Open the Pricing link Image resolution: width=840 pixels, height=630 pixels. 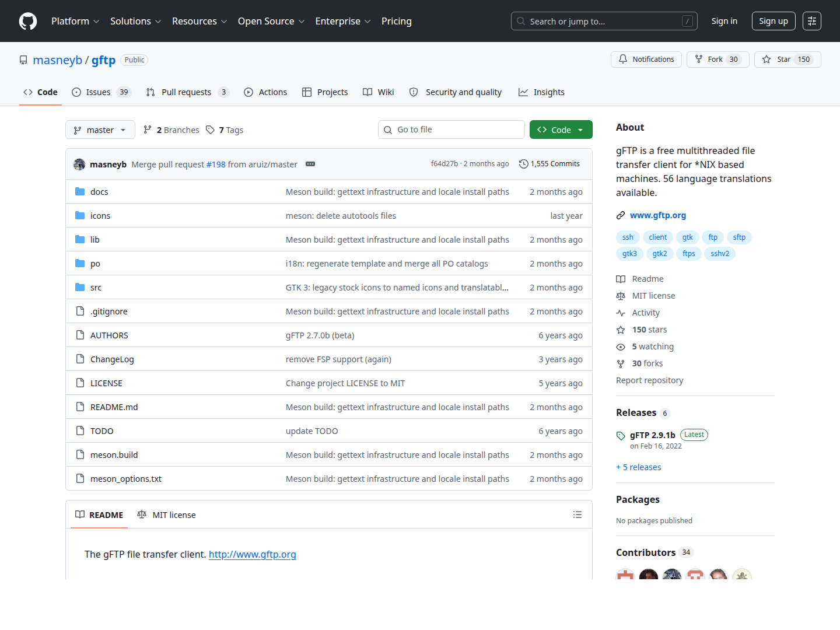click(x=397, y=21)
